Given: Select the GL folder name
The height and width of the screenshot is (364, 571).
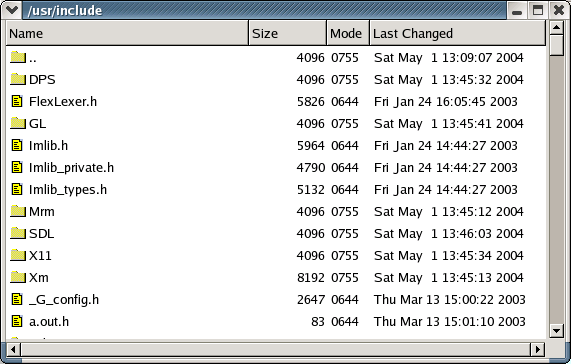Looking at the screenshot, I should tap(38, 124).
